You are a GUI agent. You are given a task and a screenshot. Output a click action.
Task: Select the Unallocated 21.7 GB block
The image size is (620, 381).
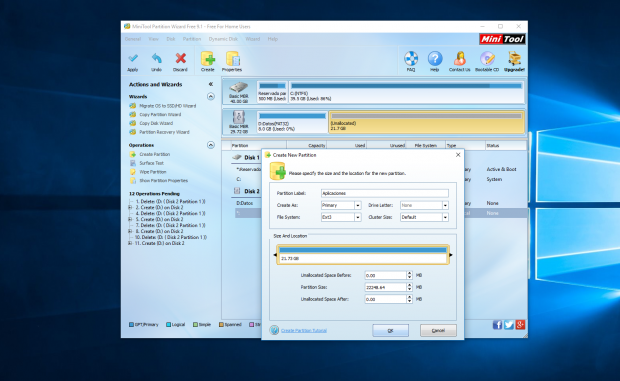(x=426, y=122)
